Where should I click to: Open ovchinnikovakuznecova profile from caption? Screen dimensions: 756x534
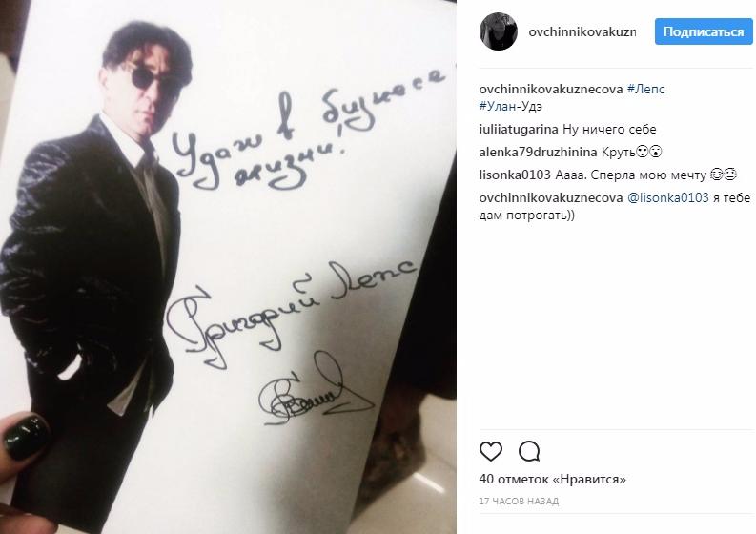click(551, 89)
